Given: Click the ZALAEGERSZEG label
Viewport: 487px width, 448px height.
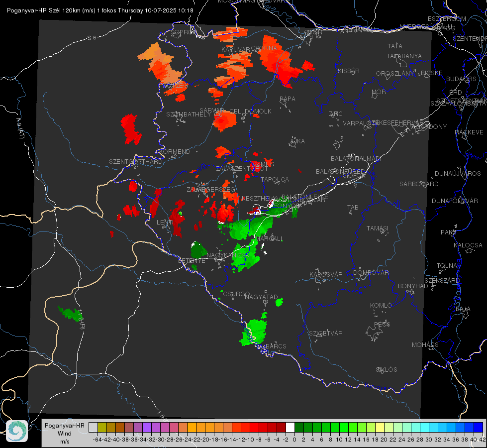Looking at the screenshot, I should (x=211, y=189).
